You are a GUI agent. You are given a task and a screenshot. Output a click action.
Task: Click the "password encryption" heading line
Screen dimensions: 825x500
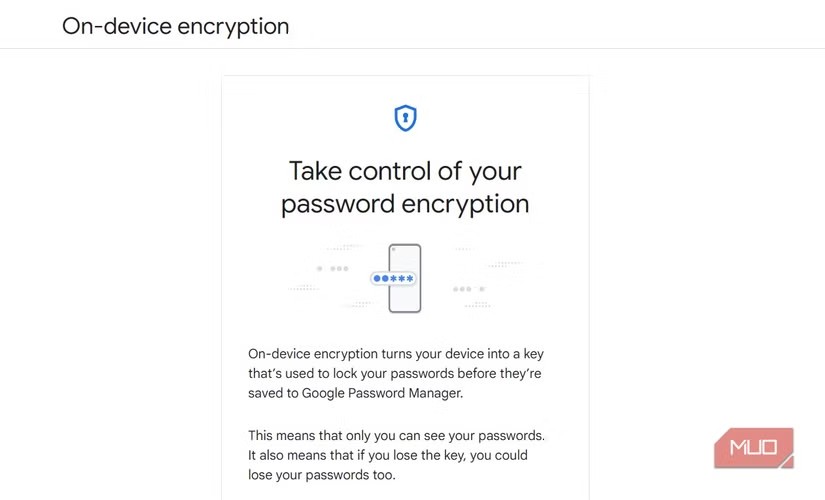(x=405, y=204)
